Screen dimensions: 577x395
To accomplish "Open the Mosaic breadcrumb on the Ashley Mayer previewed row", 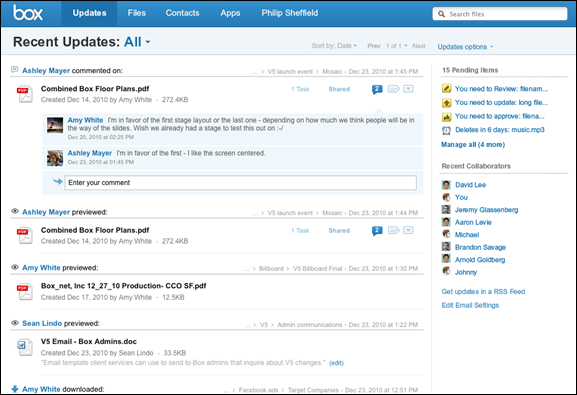I will tap(332, 213).
